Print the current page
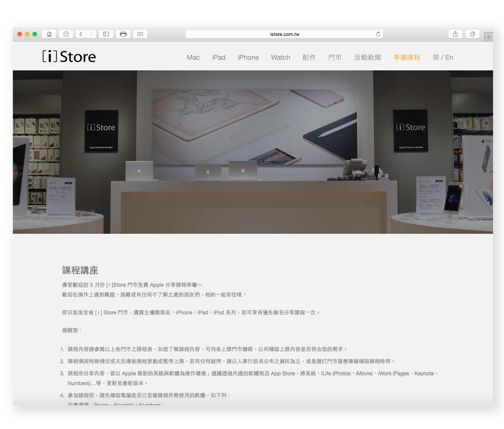The height and width of the screenshot is (429, 504). pyautogui.click(x=123, y=34)
